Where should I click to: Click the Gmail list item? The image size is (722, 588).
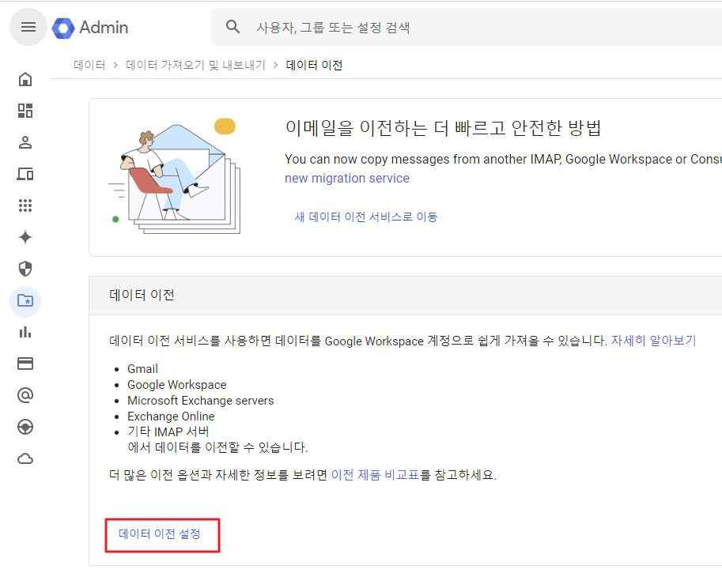coord(143,369)
